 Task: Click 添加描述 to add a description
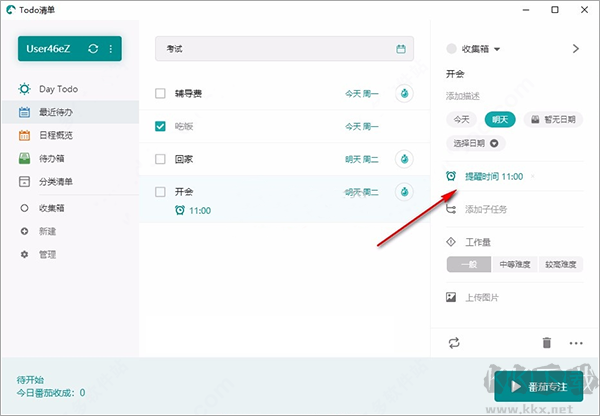463,96
